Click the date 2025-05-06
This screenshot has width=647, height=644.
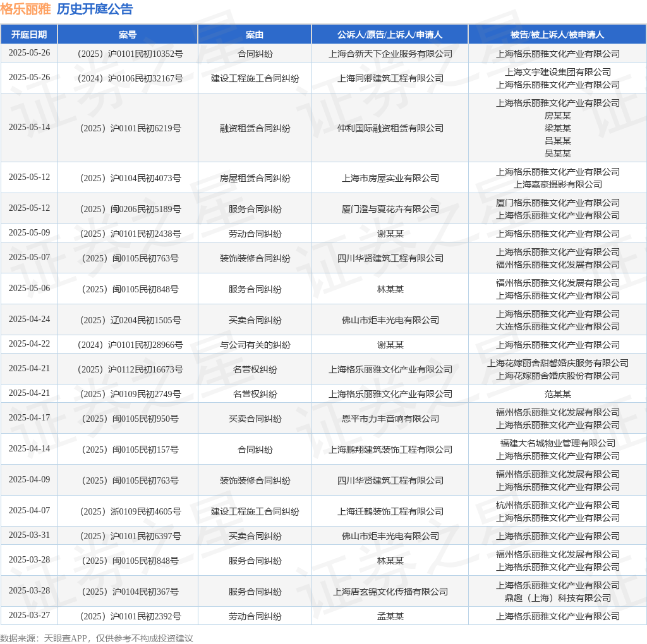pyautogui.click(x=29, y=288)
